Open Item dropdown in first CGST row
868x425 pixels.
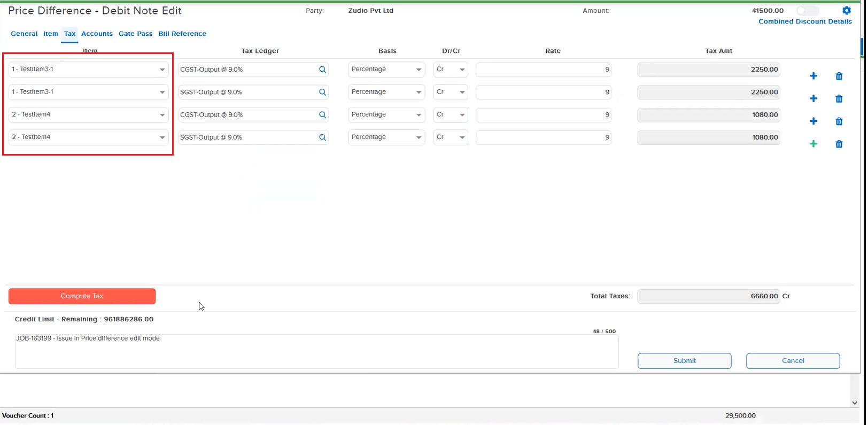click(x=89, y=69)
